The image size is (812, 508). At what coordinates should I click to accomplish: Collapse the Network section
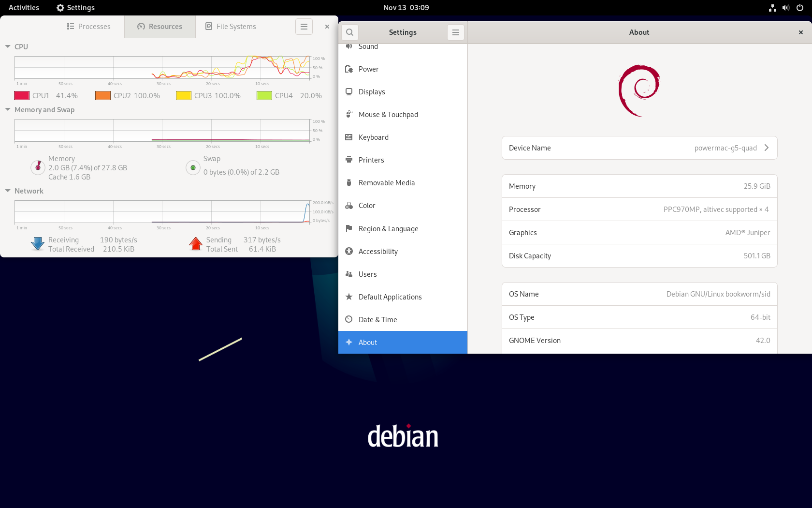pos(8,191)
